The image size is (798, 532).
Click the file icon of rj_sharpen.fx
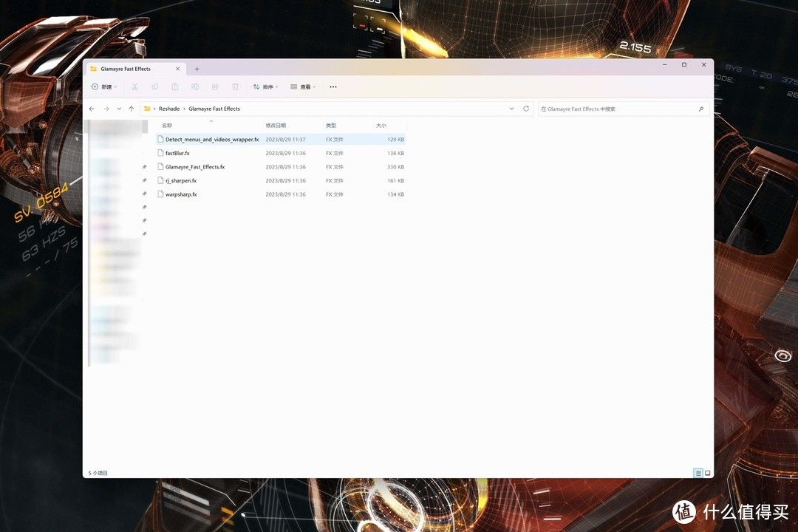160,180
